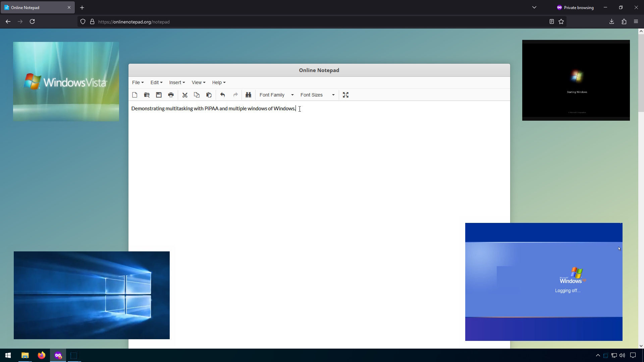The width and height of the screenshot is (644, 362).
Task: Reload the current page
Action: pos(32,21)
